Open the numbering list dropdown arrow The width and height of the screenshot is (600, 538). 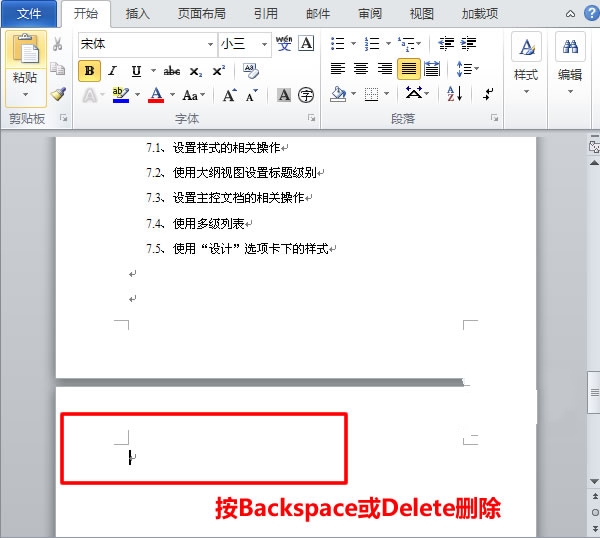pyautogui.click(x=388, y=43)
